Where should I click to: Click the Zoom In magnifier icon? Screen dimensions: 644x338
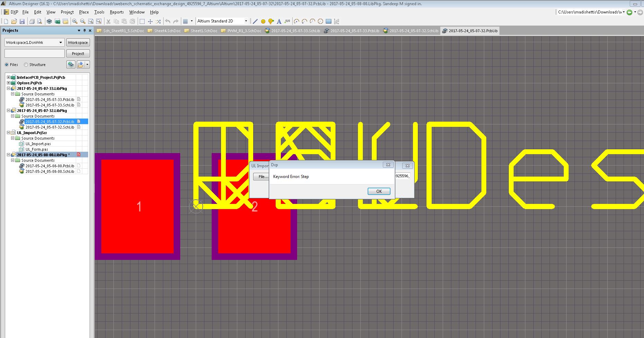[x=75, y=21]
